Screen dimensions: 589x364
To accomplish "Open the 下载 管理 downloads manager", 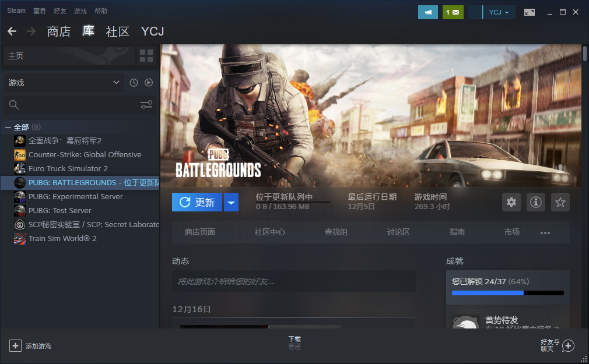I will (x=294, y=342).
